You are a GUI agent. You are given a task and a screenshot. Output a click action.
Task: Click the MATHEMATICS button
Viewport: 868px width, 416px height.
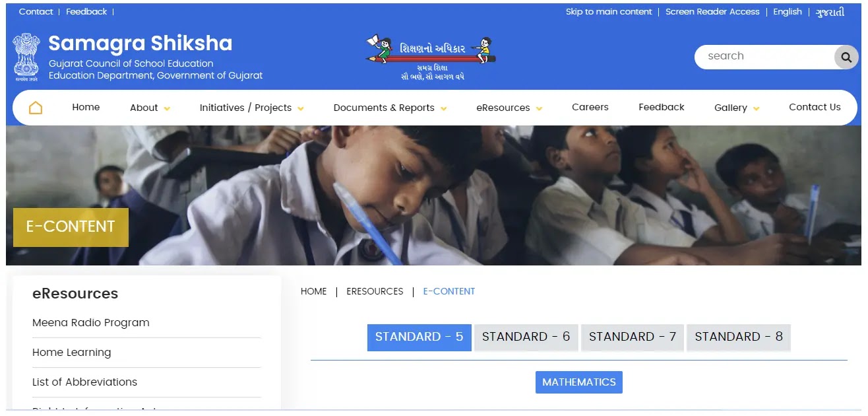tap(579, 382)
